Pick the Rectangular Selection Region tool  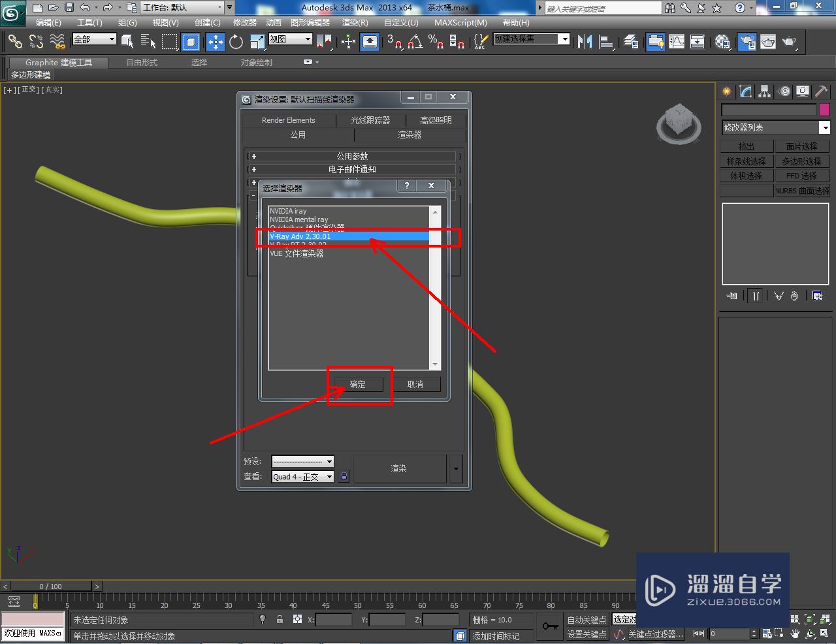tap(170, 42)
